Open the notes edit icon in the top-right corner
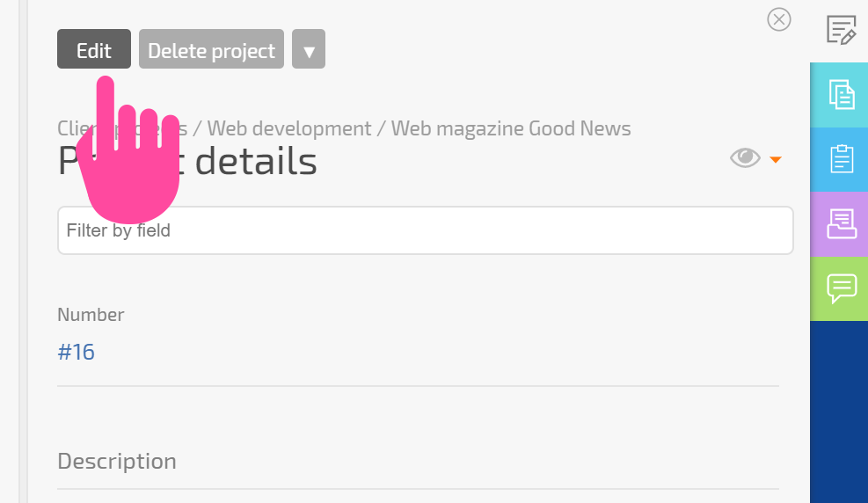The width and height of the screenshot is (868, 503). point(841,30)
